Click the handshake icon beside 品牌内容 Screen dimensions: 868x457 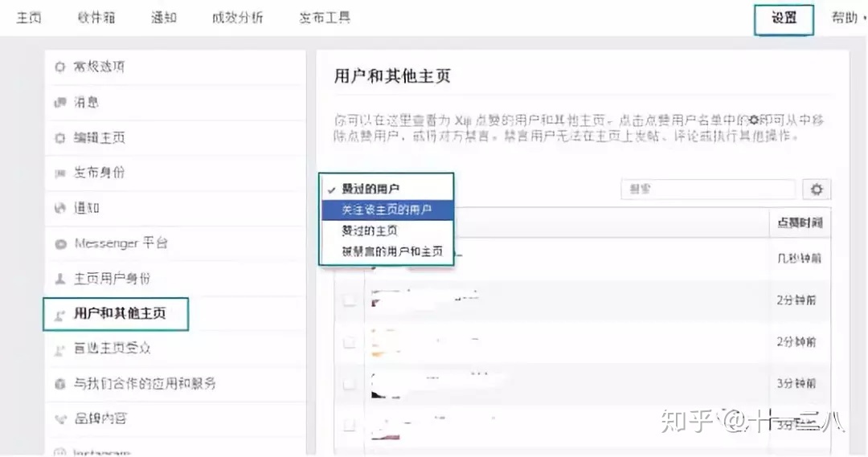(59, 419)
